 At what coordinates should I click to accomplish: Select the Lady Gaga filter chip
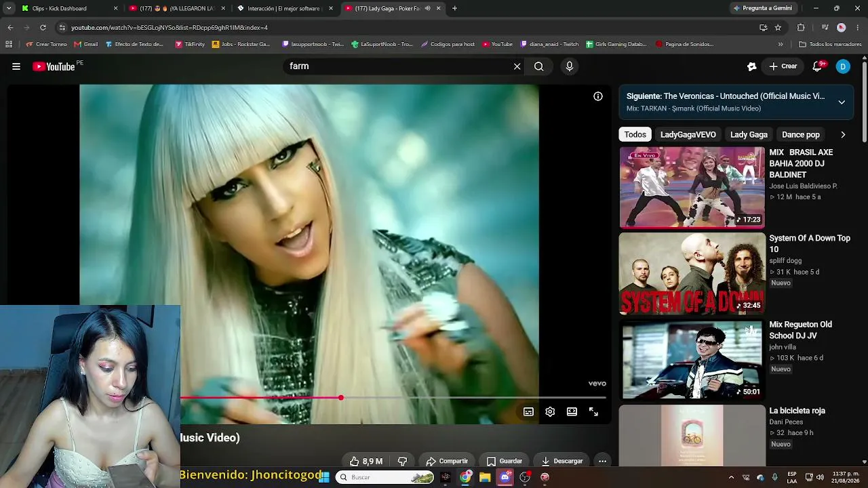tap(749, 134)
